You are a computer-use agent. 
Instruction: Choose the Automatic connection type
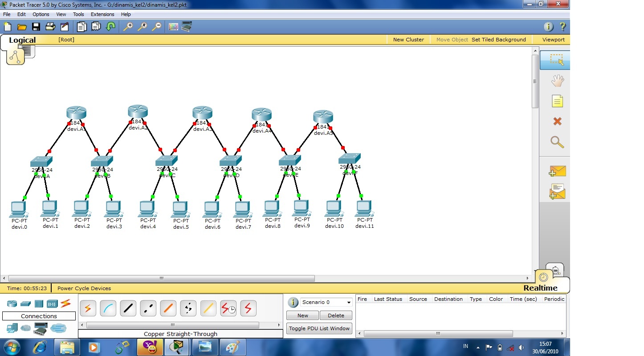coord(88,308)
